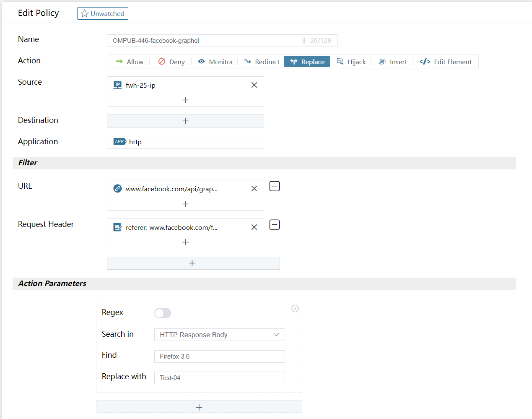Collapse the Request Header filter row

pos(275,225)
